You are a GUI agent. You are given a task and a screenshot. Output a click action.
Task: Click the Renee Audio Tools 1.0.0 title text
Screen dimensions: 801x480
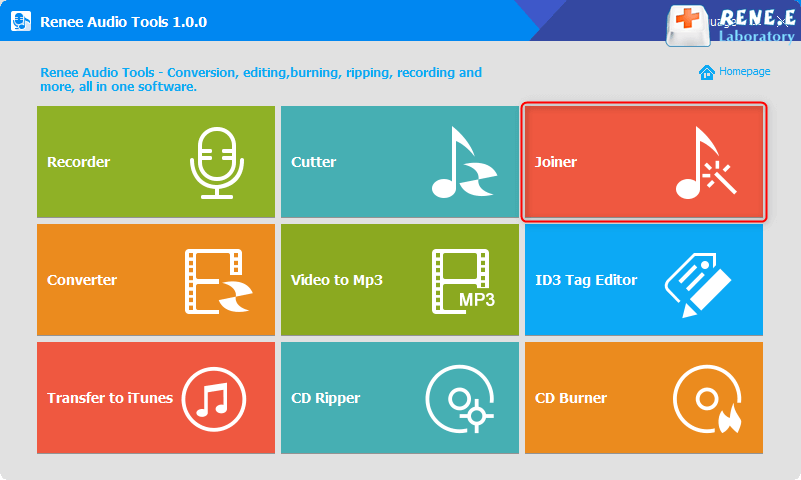click(x=124, y=22)
